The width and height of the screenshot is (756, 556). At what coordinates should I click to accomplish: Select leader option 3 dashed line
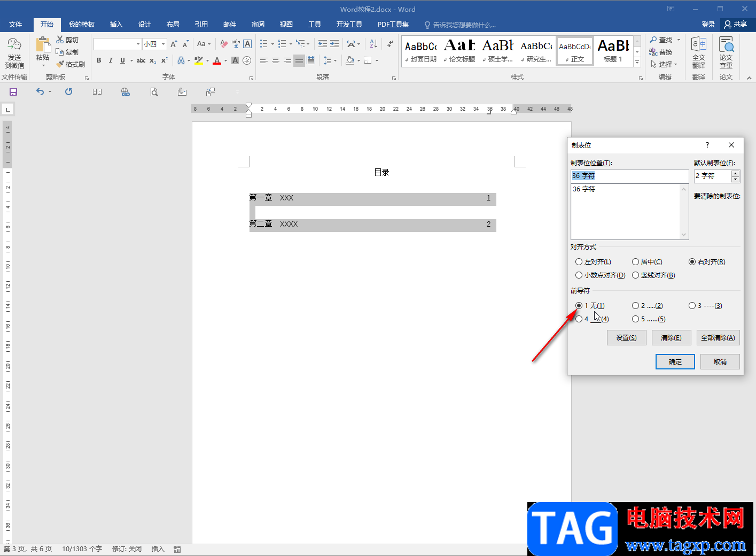(692, 306)
